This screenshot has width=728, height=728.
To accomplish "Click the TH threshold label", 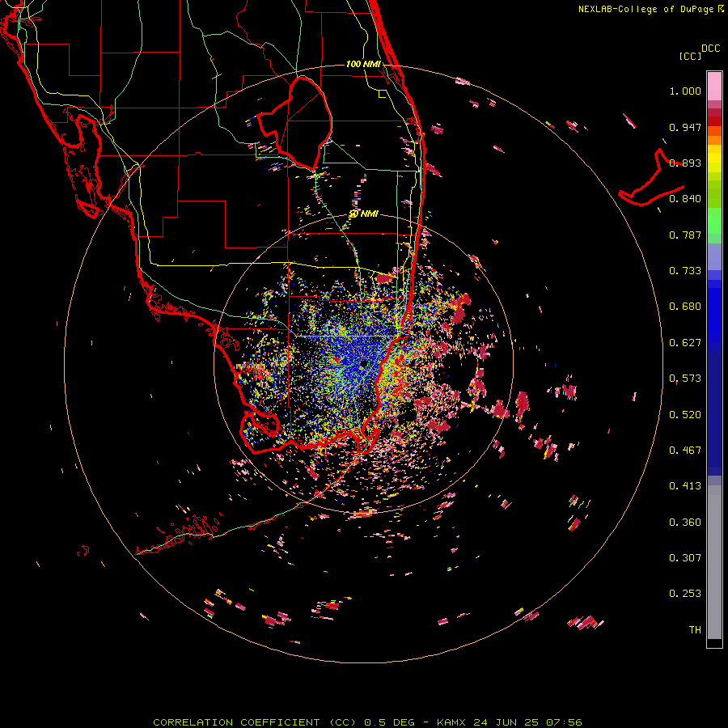I will pyautogui.click(x=695, y=630).
